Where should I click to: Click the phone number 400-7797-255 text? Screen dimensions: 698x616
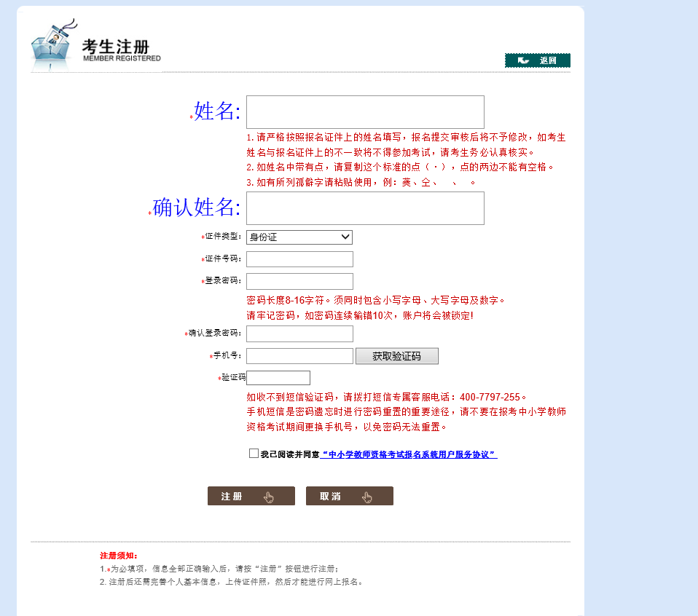click(x=490, y=397)
